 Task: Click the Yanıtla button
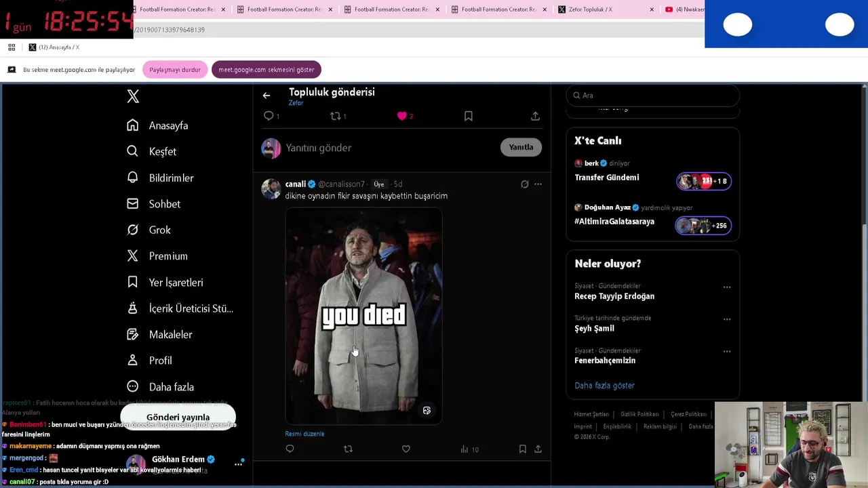coord(521,147)
